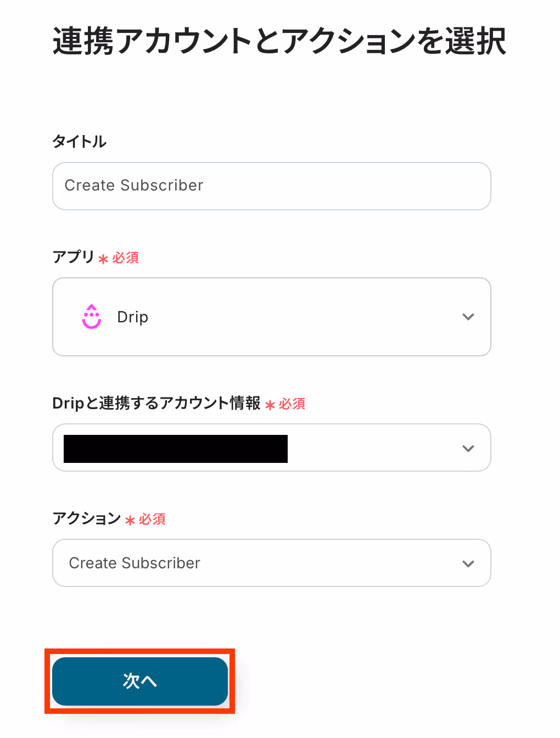This screenshot has height=738, width=560.
Task: Click the chevron arrow in the account field
Action: point(468,449)
